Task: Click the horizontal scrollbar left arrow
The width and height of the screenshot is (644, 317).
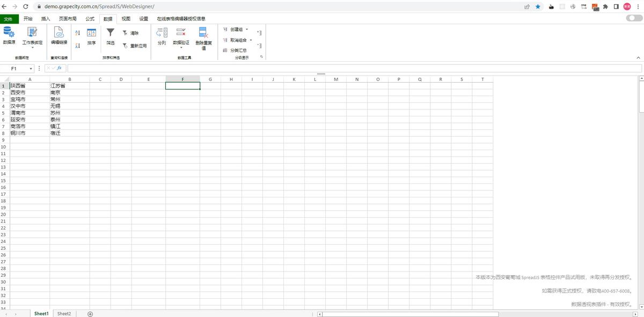Action: pyautogui.click(x=320, y=314)
